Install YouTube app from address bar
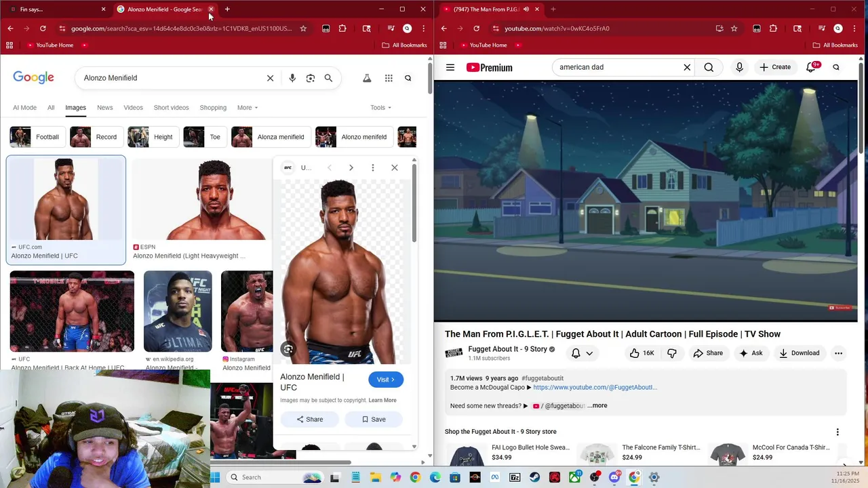Viewport: 868px width, 488px height. [x=719, y=28]
